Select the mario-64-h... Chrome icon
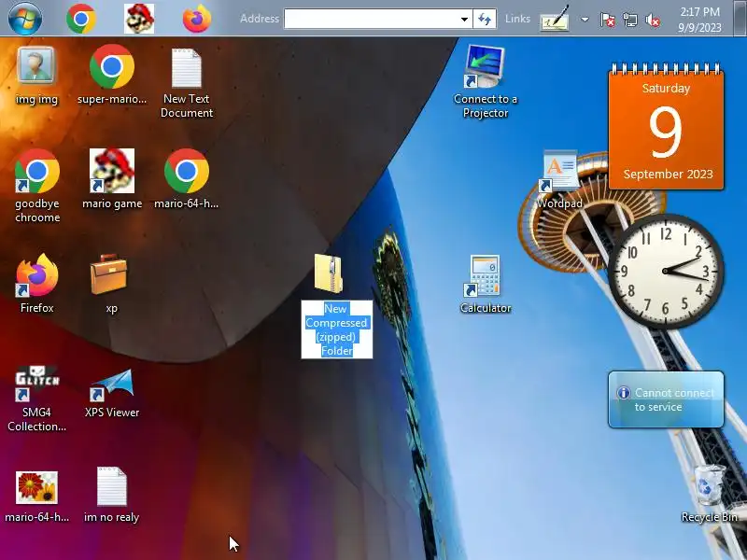747x560 pixels. (187, 179)
